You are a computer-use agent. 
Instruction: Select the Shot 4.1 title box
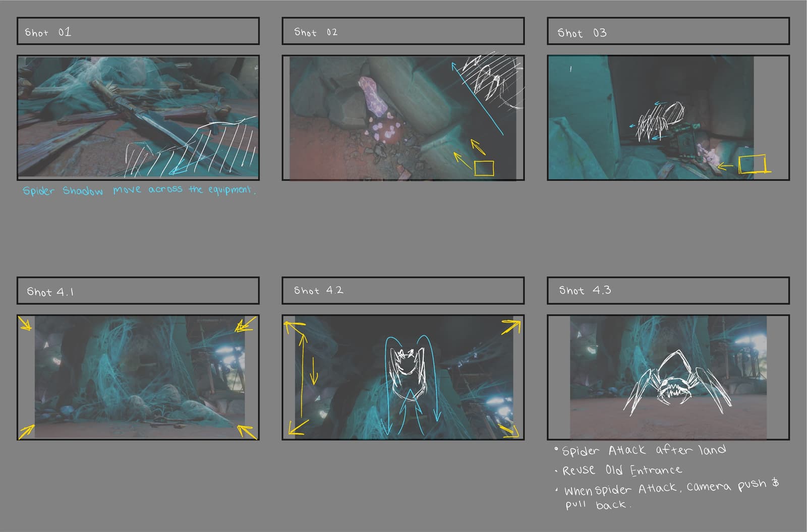click(138, 290)
